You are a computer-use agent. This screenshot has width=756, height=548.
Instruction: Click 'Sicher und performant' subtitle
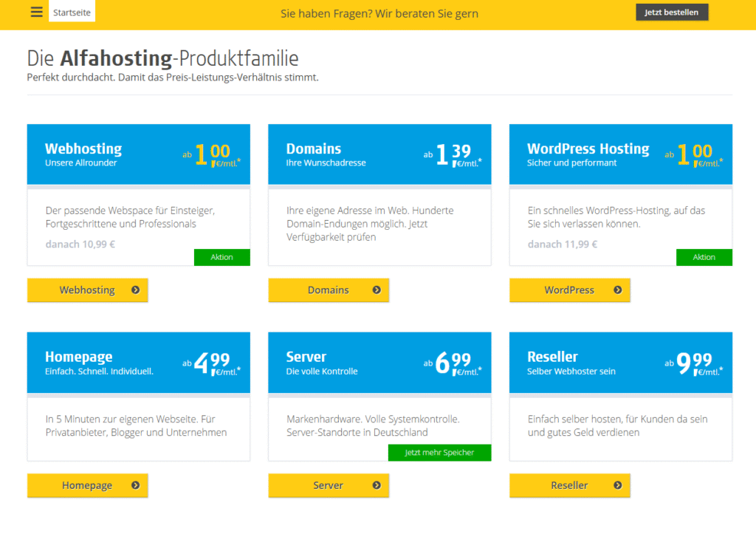pos(572,163)
